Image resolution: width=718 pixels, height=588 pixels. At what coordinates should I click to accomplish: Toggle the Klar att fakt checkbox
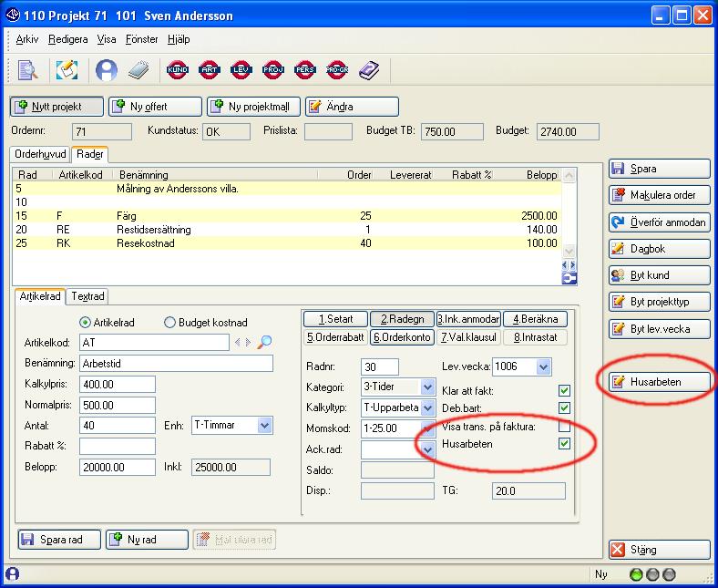click(x=564, y=391)
